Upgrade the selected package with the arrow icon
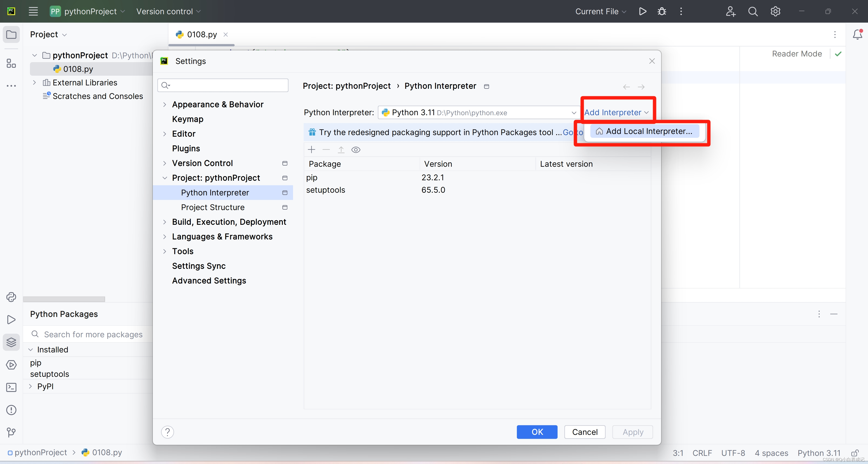Viewport: 868px width, 464px height. (341, 150)
